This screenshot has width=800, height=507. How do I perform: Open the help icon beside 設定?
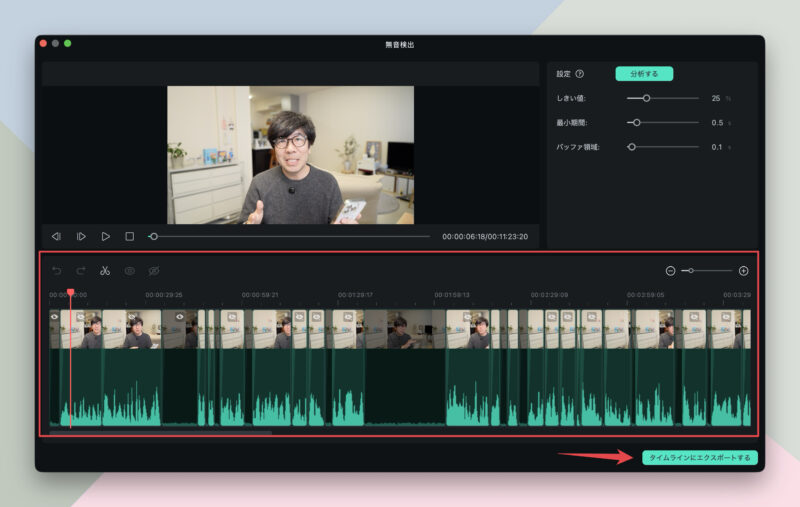click(580, 74)
